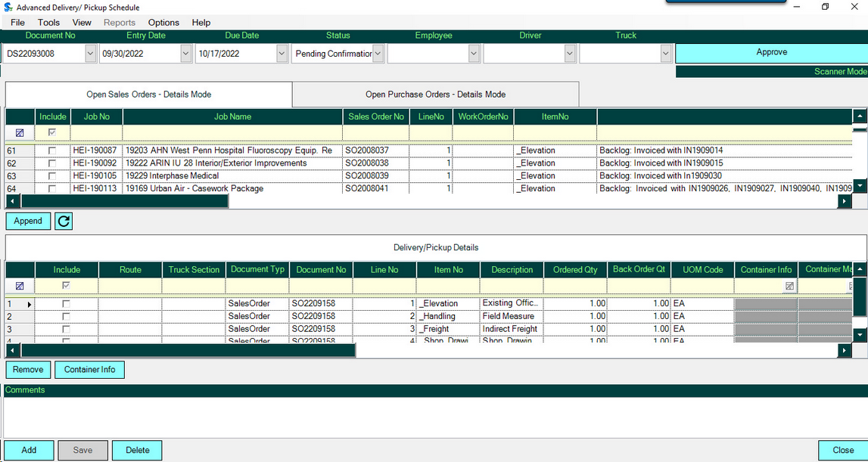This screenshot has width=868, height=462.
Task: Open the Tools menu
Action: [48, 23]
